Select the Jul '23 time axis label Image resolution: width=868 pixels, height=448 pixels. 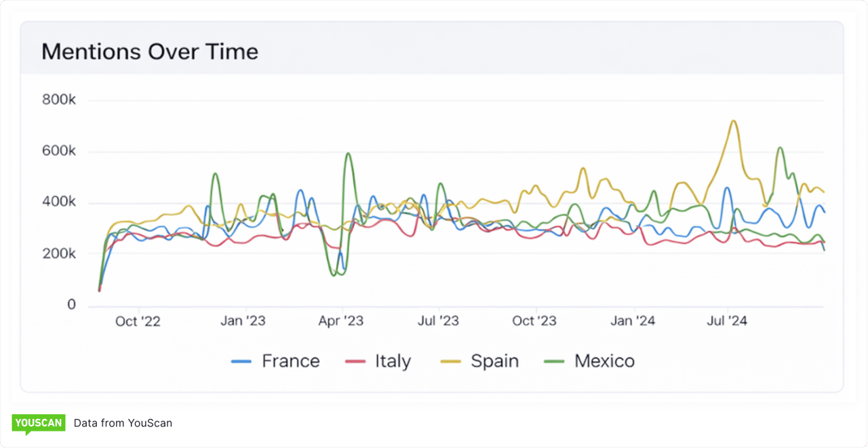coord(438,321)
